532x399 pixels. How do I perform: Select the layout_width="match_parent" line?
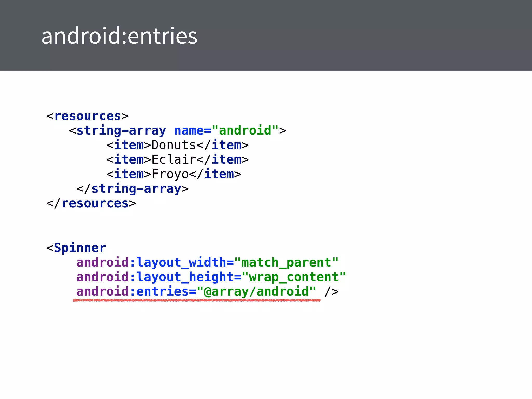point(208,262)
